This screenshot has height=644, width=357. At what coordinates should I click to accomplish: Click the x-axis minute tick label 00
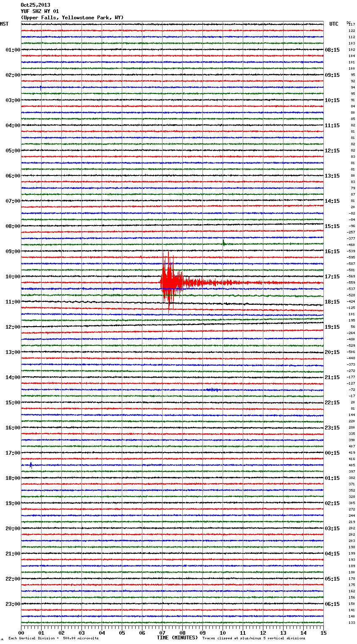(x=21, y=633)
